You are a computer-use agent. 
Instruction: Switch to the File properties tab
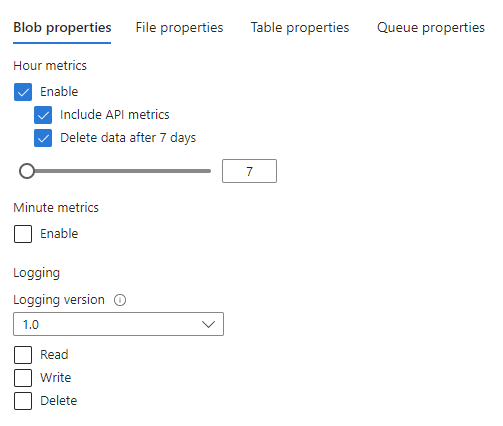(179, 28)
